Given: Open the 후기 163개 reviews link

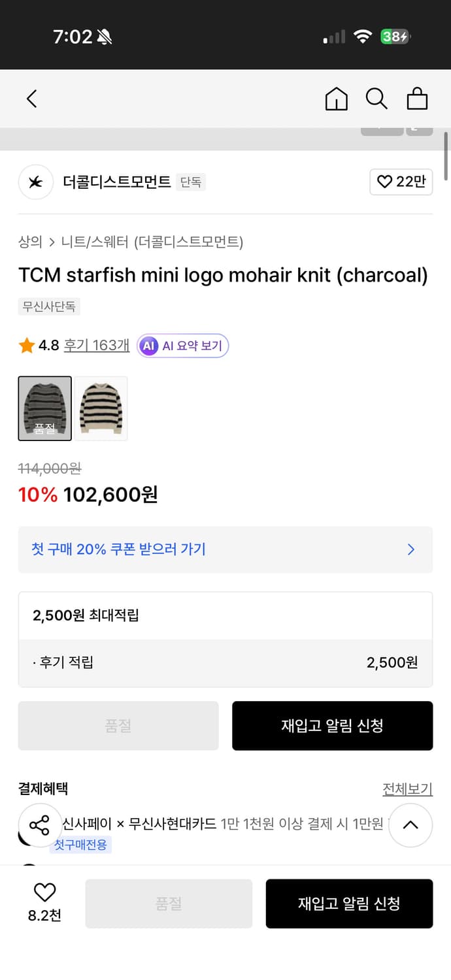Looking at the screenshot, I should point(95,346).
